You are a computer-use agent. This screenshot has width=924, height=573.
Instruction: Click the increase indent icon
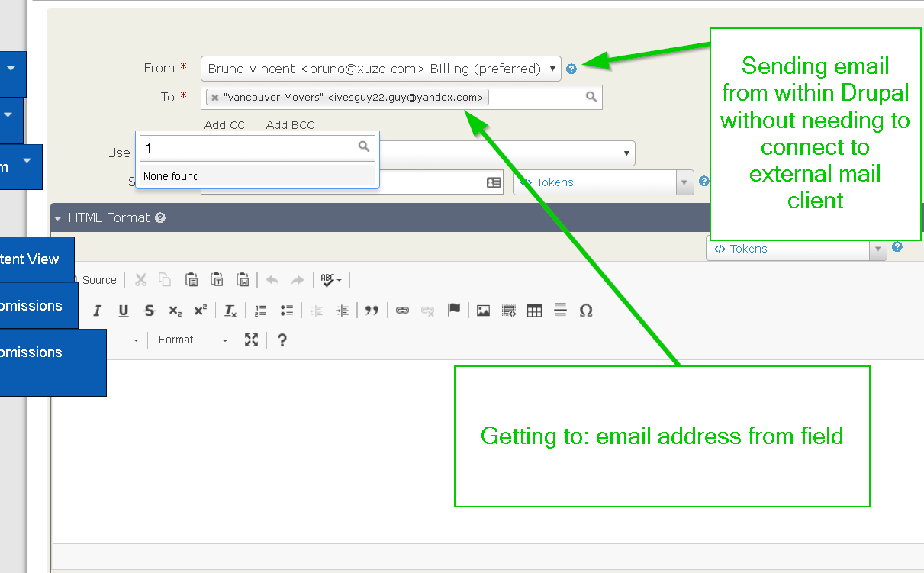(x=343, y=311)
